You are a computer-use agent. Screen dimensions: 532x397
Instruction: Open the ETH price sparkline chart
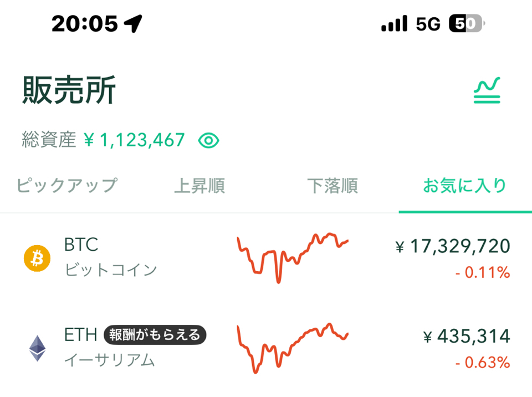click(x=293, y=348)
